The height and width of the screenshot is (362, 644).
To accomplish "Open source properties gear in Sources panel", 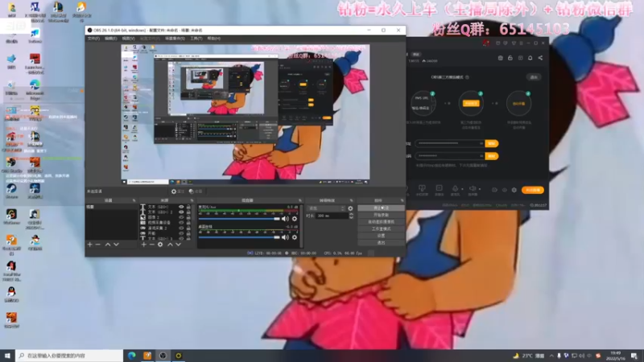I will (x=160, y=245).
